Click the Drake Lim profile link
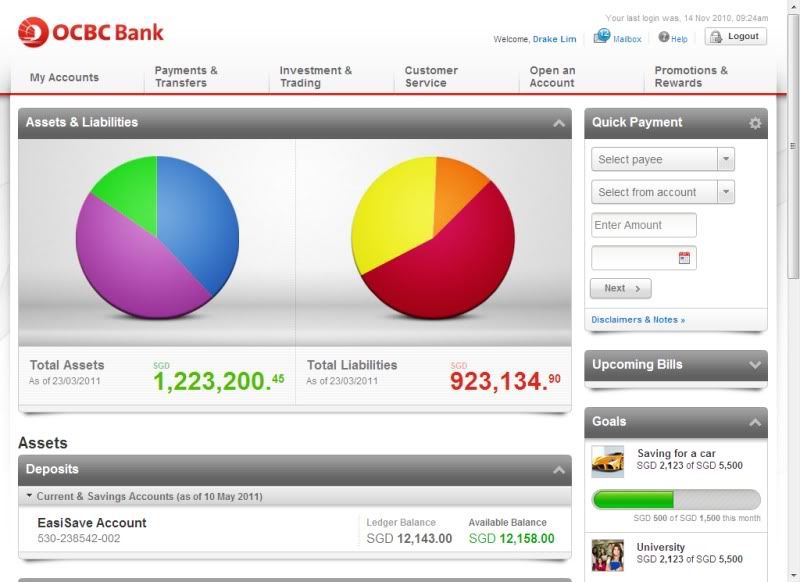Image resolution: width=800 pixels, height=582 pixels. (x=554, y=39)
